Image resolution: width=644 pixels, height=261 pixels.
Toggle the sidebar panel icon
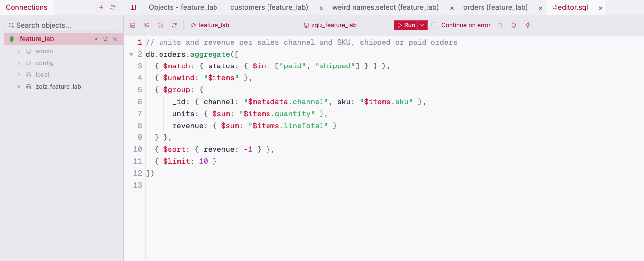pos(133,7)
